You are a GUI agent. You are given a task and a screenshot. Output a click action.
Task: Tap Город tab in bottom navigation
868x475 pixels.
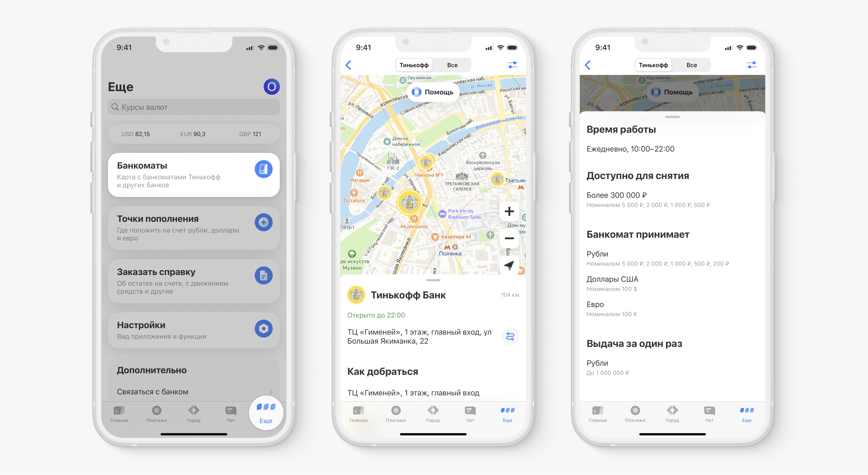pos(433,415)
